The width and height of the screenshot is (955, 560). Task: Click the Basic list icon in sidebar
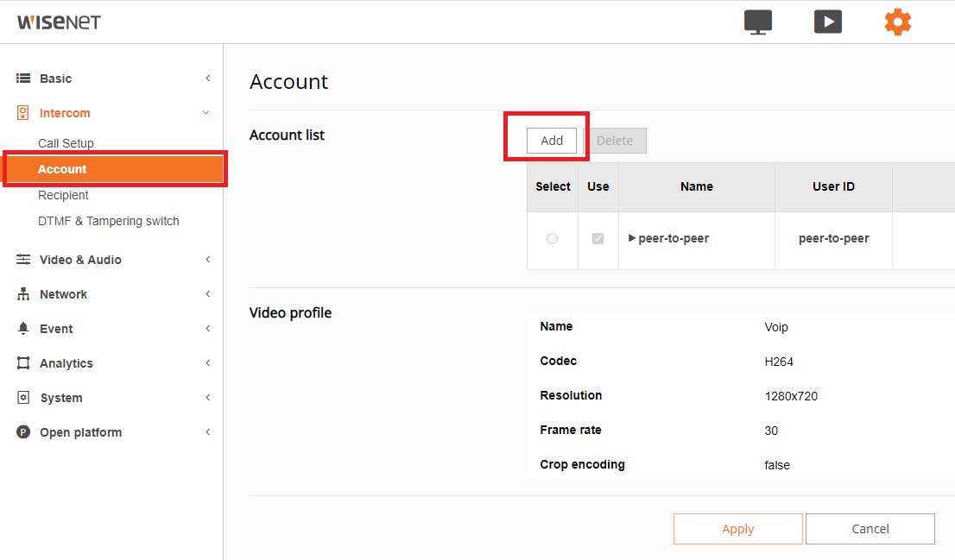pos(23,79)
